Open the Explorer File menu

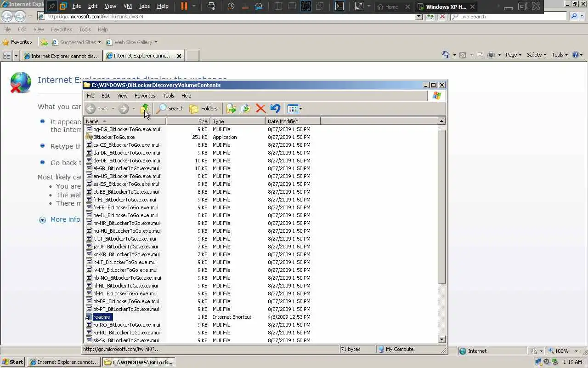click(x=90, y=96)
